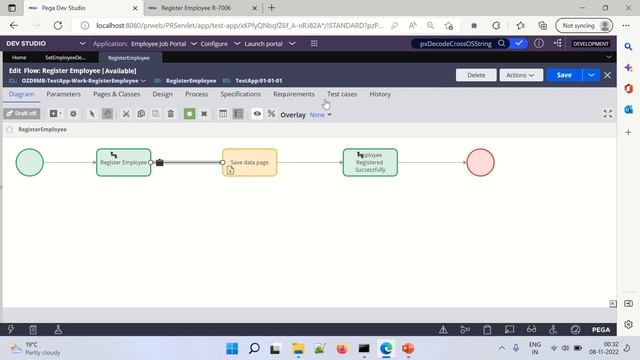Check the RegisterEmployee swimlane checkbox
This screenshot has height=360, width=640.
tap(10, 130)
